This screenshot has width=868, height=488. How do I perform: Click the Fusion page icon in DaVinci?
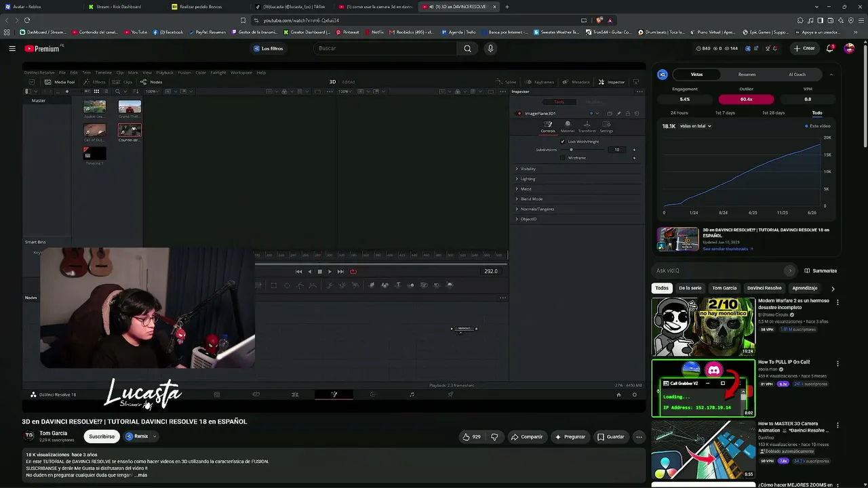click(x=334, y=394)
